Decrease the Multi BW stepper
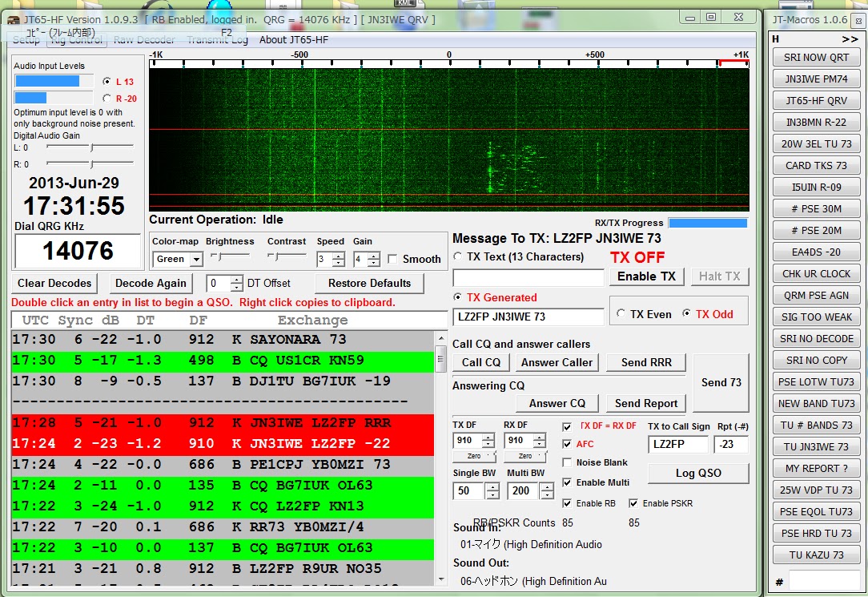The height and width of the screenshot is (597, 868). click(x=547, y=494)
